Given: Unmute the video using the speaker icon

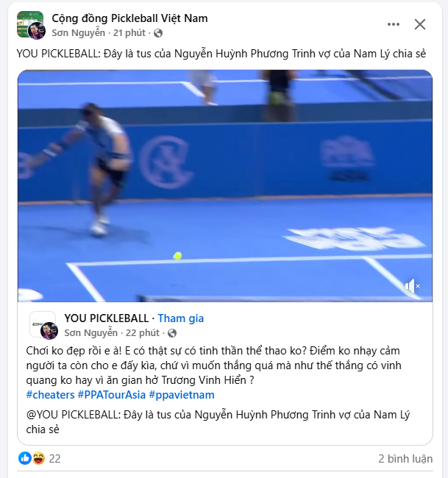Looking at the screenshot, I should pyautogui.click(x=412, y=286).
